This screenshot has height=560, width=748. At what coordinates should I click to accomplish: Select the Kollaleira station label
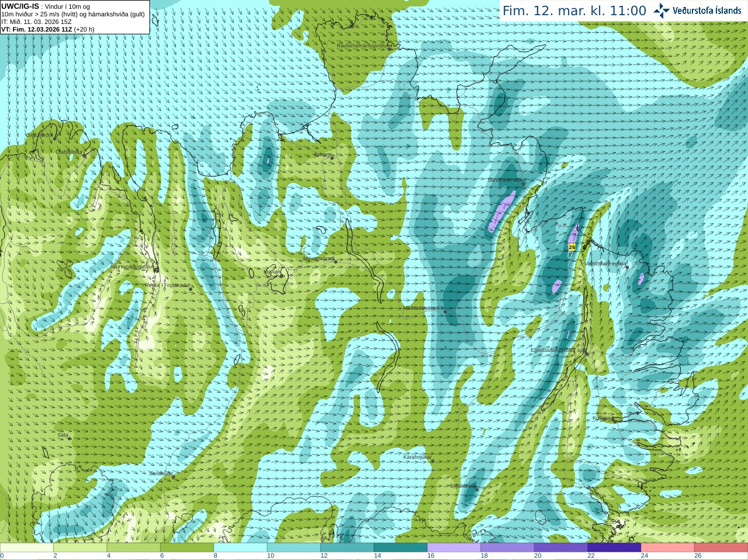603,418
